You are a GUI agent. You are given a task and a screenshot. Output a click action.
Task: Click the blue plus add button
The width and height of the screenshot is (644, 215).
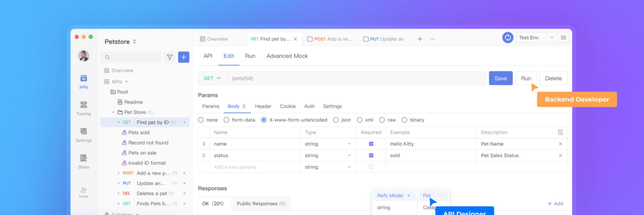tap(184, 57)
